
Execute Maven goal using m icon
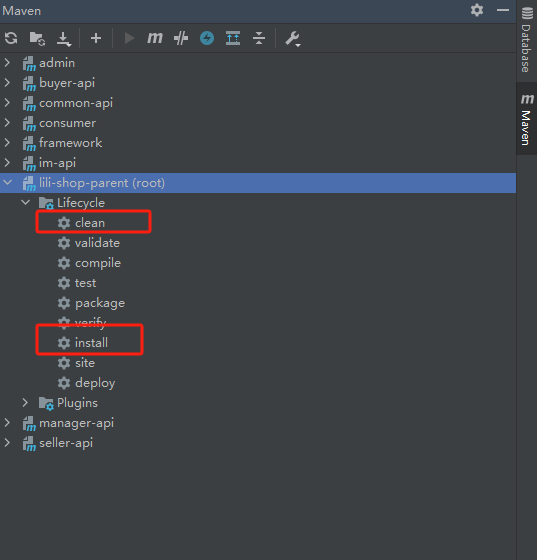(x=155, y=38)
